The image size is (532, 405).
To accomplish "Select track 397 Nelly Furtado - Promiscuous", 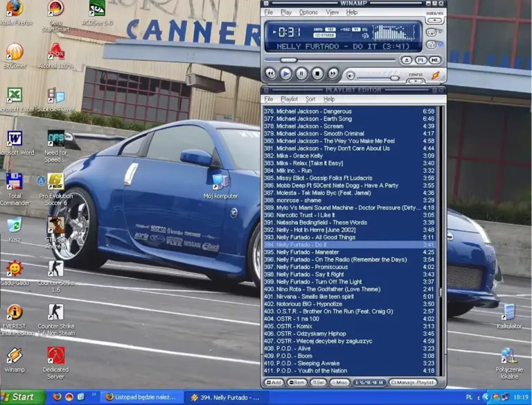I will click(349, 267).
